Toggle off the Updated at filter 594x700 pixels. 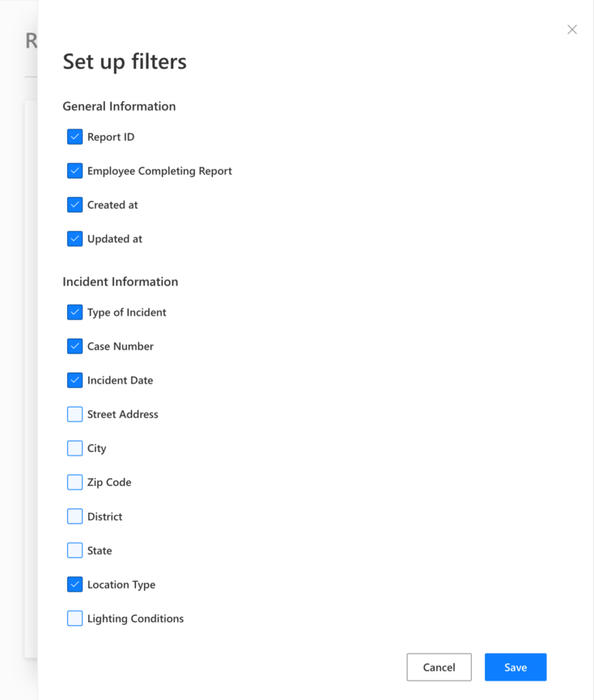pos(74,238)
